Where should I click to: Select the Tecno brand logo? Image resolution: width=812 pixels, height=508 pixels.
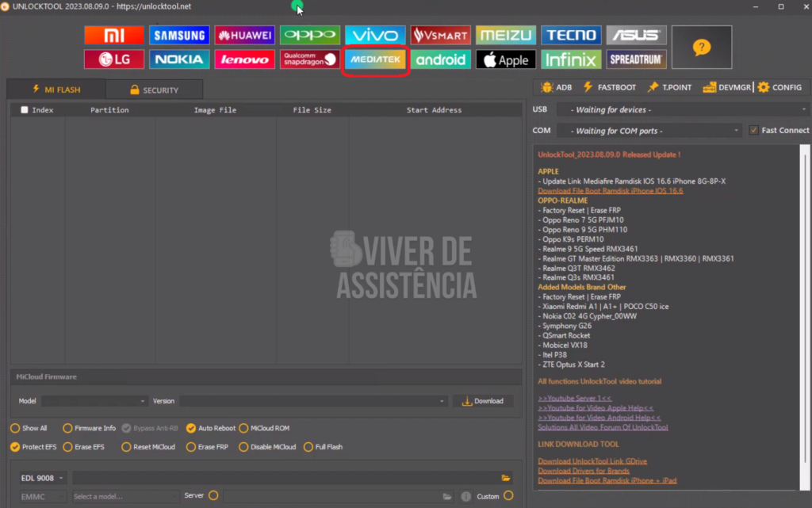pos(571,35)
